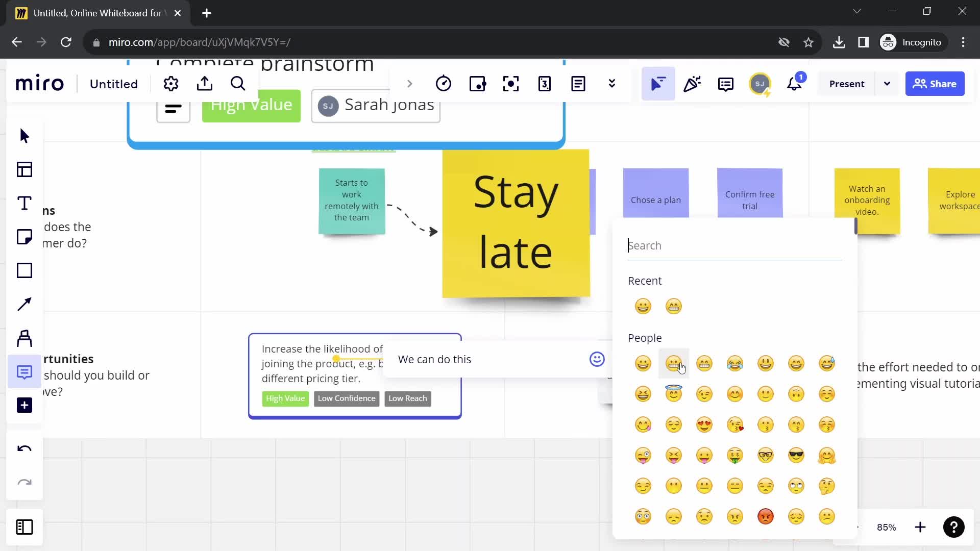Image resolution: width=980 pixels, height=551 pixels.
Task: Toggle collaborators' cursors visibility
Action: click(658, 84)
